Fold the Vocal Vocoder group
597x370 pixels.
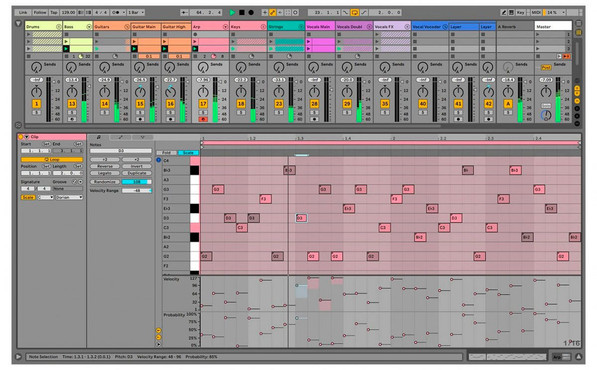(445, 27)
